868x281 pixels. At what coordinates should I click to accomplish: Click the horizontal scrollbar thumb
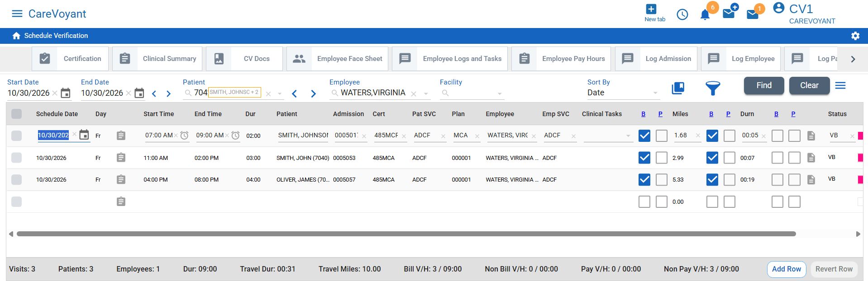tap(406, 234)
